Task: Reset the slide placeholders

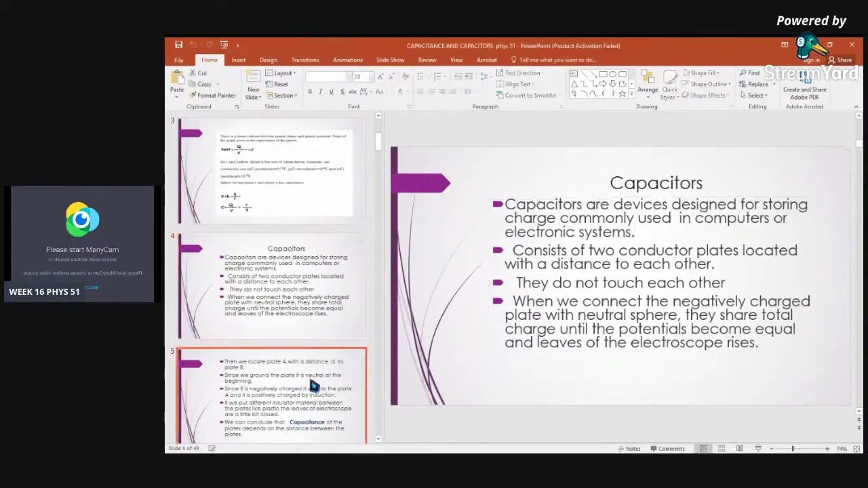Action: 277,84
